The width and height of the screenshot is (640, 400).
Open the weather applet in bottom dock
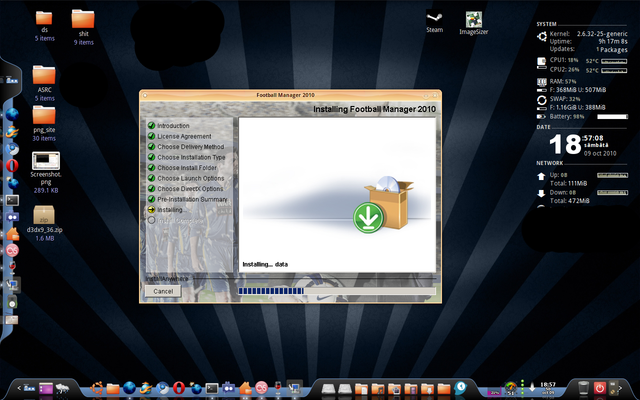62,388
